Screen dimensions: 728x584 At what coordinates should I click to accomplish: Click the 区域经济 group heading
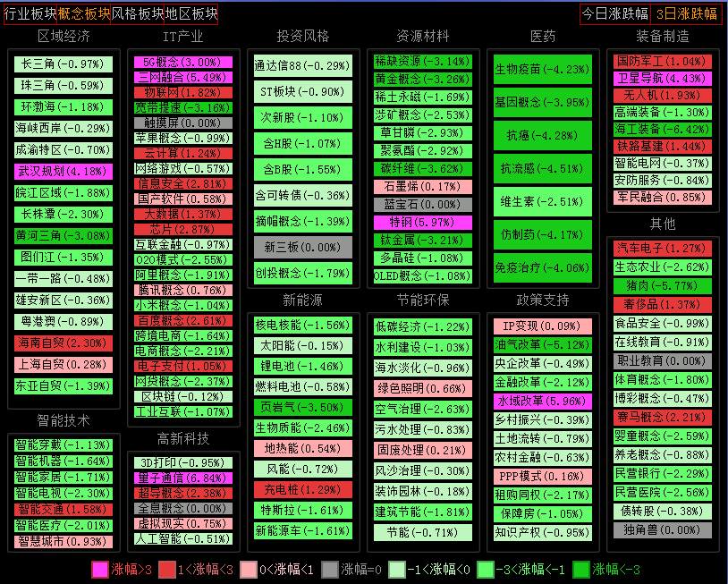tap(63, 36)
